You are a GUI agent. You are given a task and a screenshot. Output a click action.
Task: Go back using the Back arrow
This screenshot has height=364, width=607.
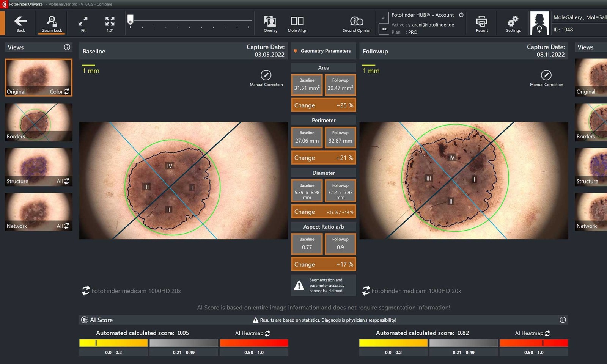coord(20,24)
